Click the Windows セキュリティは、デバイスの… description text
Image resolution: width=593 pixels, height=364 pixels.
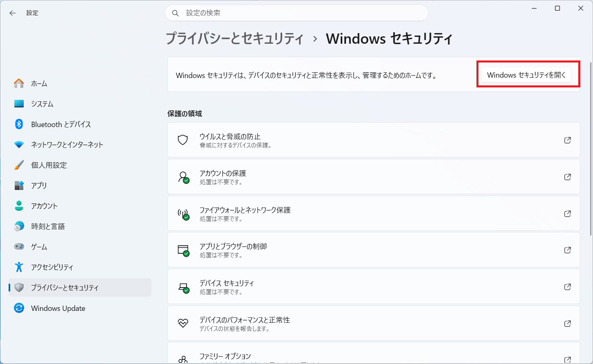coord(306,76)
